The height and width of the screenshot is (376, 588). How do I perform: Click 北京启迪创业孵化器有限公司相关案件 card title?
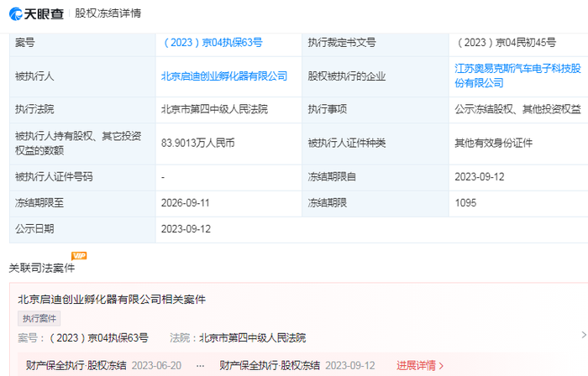112,300
